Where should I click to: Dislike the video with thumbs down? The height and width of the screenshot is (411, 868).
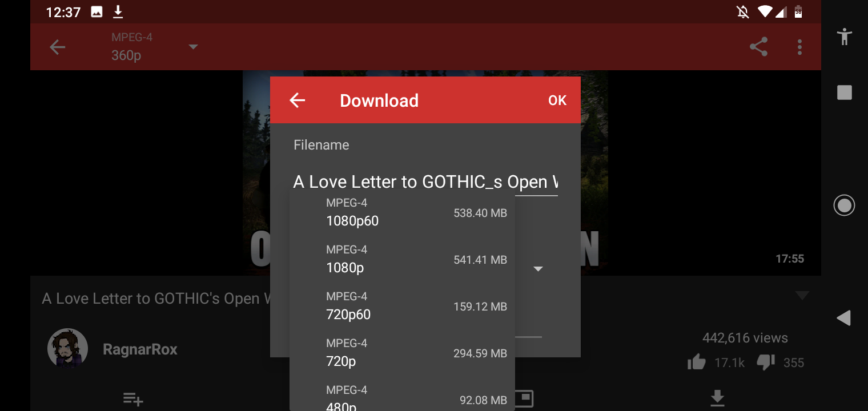click(766, 362)
